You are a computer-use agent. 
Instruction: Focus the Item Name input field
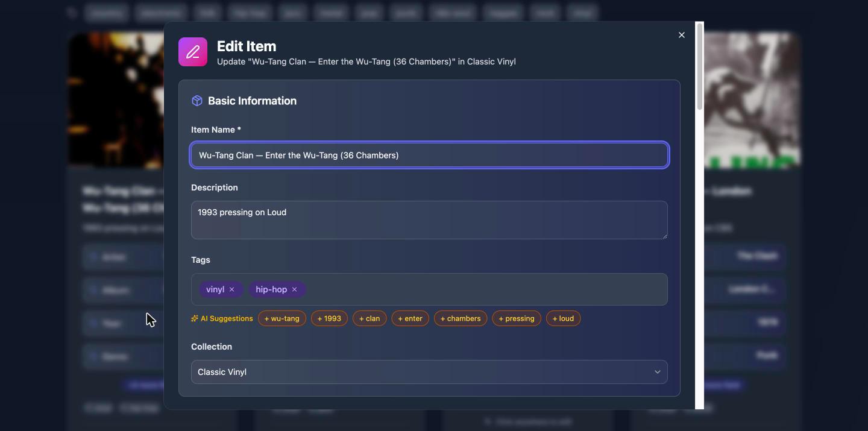(429, 155)
